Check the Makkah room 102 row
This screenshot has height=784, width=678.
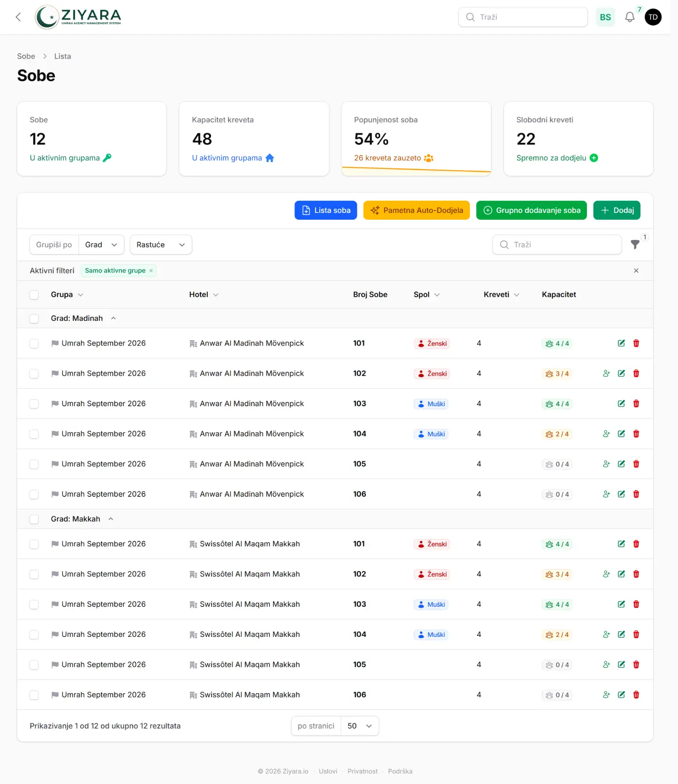tap(34, 574)
